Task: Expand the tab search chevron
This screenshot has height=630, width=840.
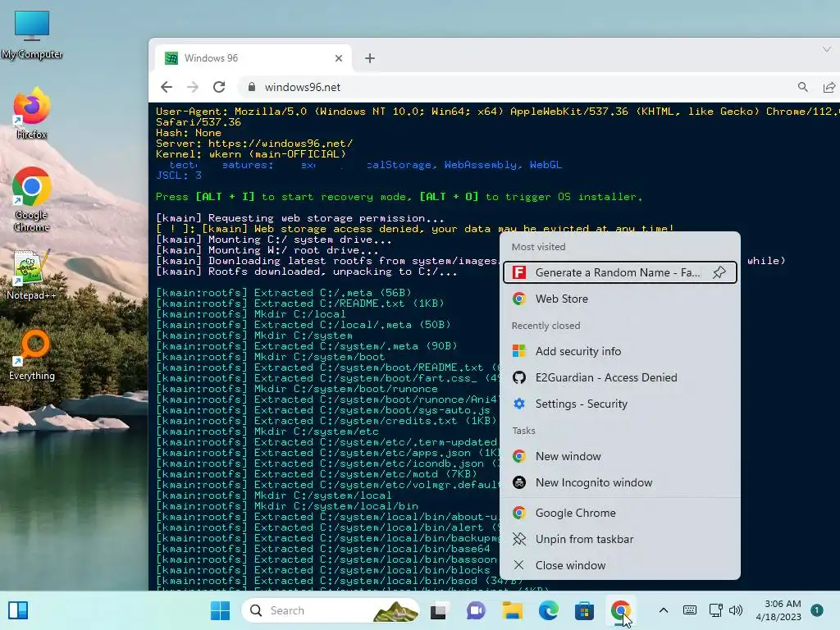Action: tap(827, 49)
